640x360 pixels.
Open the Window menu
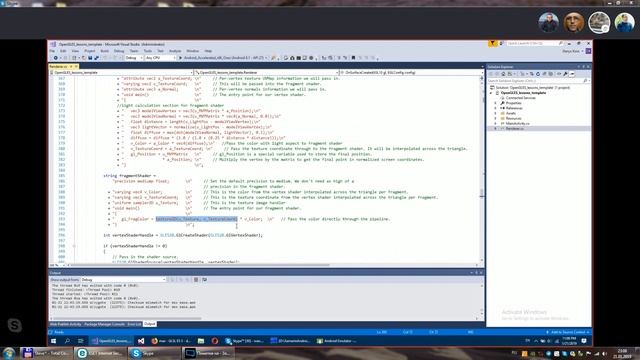pyautogui.click(x=193, y=51)
